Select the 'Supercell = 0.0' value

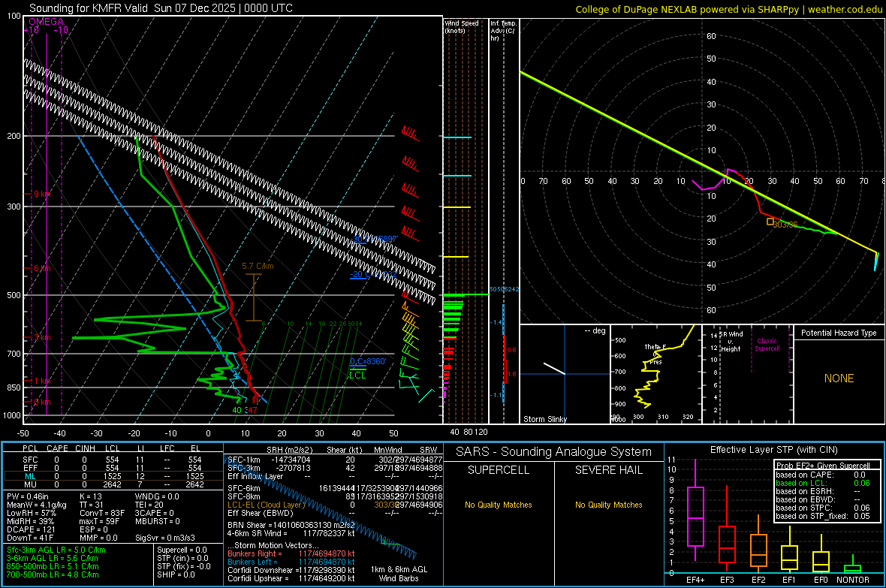click(182, 550)
